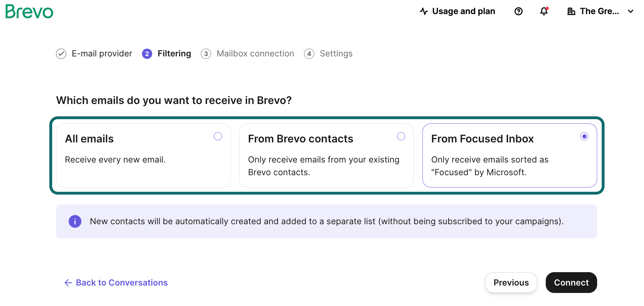Go to the Settings step
The height and width of the screenshot is (306, 644).
coord(336,54)
